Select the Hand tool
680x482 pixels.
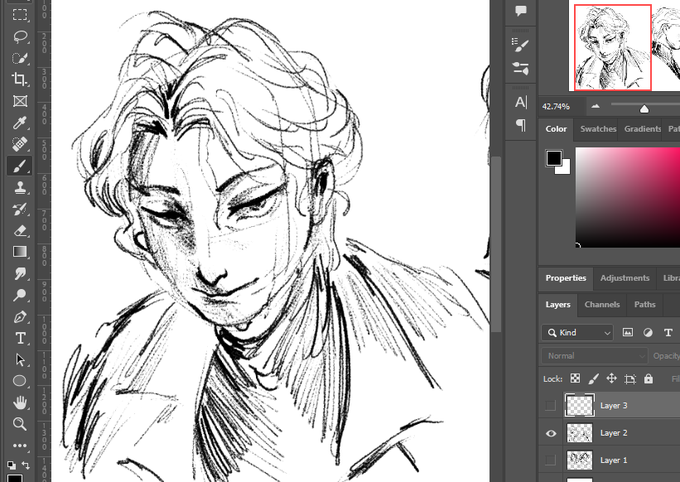pos(20,403)
